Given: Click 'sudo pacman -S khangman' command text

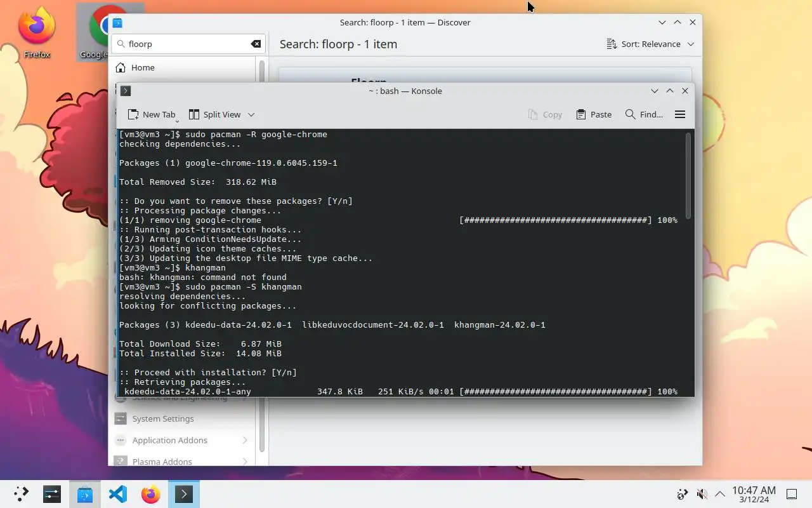Looking at the screenshot, I should pos(244,287).
